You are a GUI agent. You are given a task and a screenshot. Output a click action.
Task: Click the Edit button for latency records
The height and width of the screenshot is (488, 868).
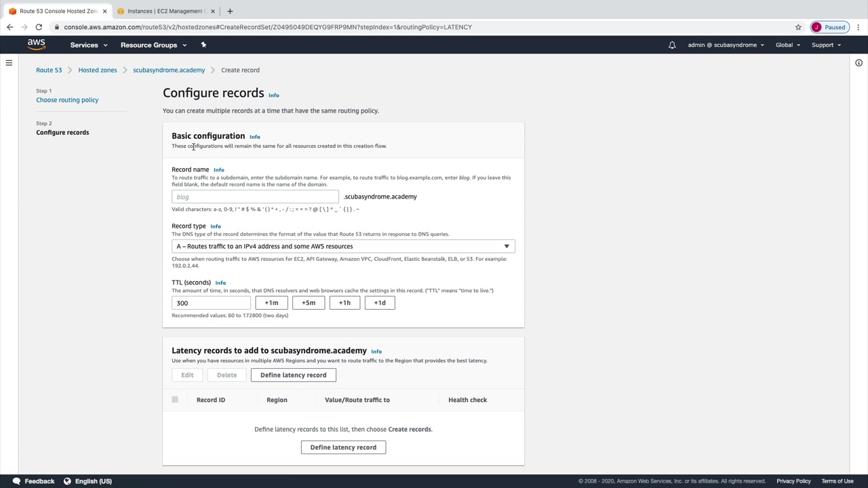[x=187, y=375]
